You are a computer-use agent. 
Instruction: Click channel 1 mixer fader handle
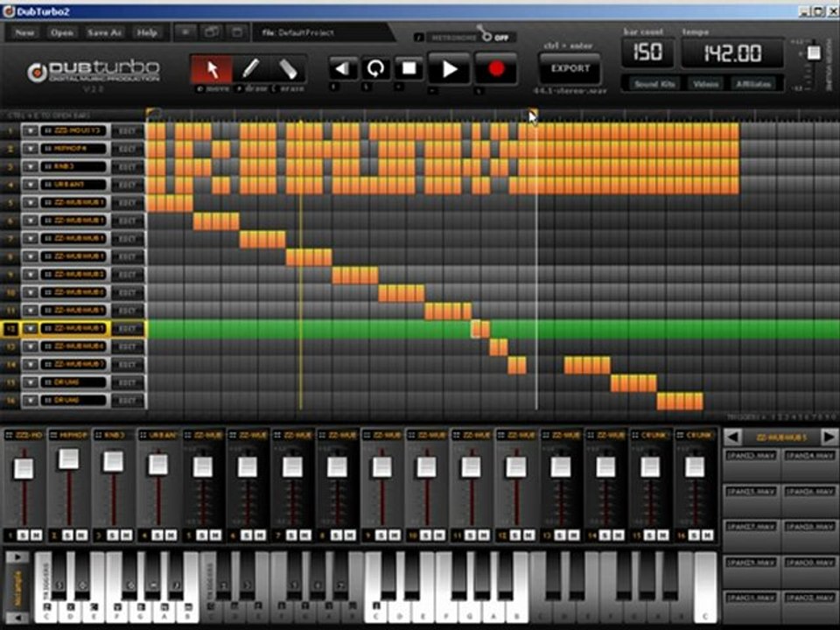pyautogui.click(x=24, y=468)
